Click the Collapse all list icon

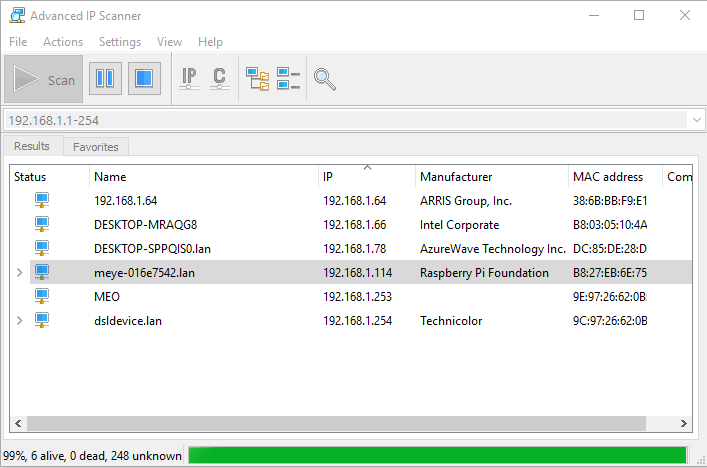(x=288, y=79)
